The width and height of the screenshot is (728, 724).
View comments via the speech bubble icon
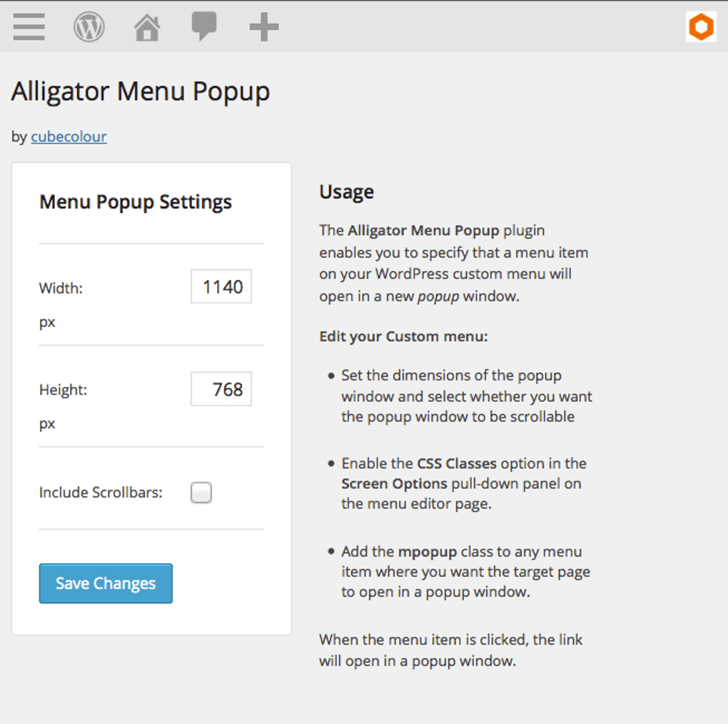[x=204, y=26]
